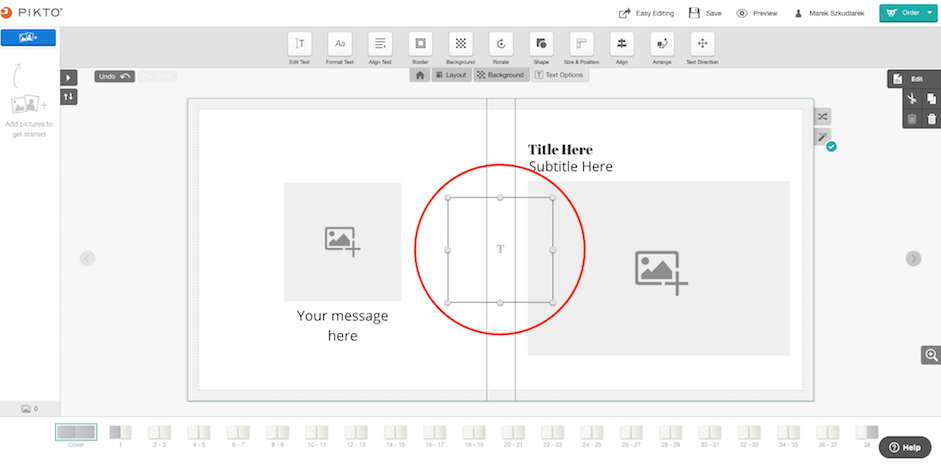The width and height of the screenshot is (941, 464).
Task: Switch to the Layout tab
Action: (x=451, y=75)
